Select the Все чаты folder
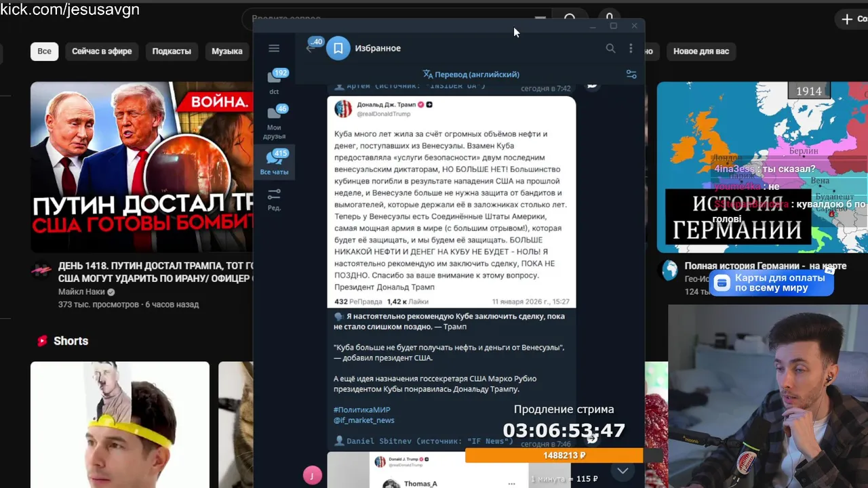The image size is (868, 488). pos(274,163)
